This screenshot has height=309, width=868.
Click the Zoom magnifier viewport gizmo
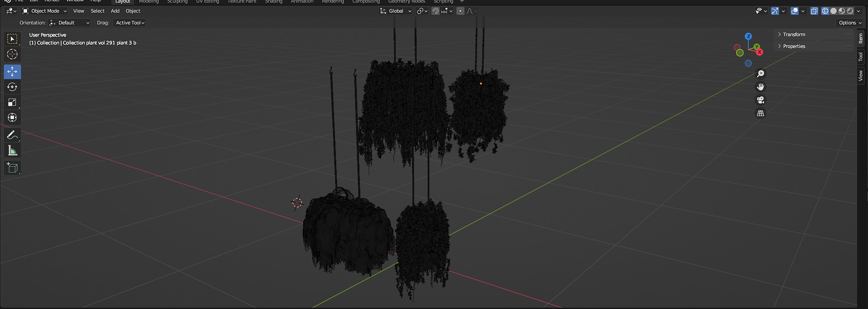[760, 74]
